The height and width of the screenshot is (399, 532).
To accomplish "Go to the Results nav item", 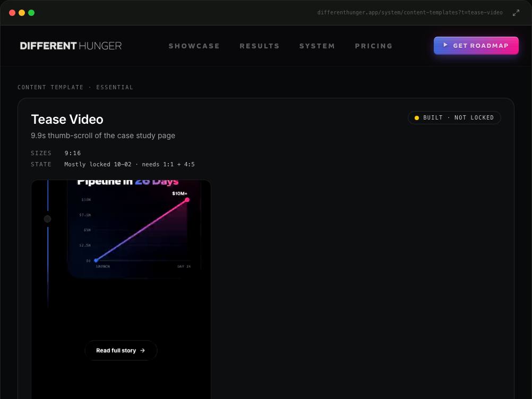I will pyautogui.click(x=260, y=46).
